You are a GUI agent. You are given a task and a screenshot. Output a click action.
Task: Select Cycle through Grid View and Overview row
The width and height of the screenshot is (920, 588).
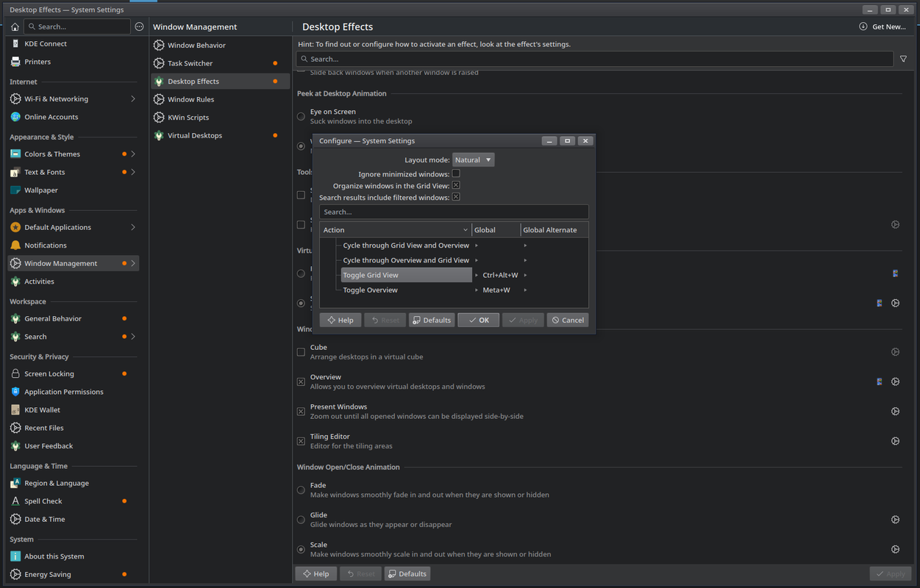pos(406,245)
